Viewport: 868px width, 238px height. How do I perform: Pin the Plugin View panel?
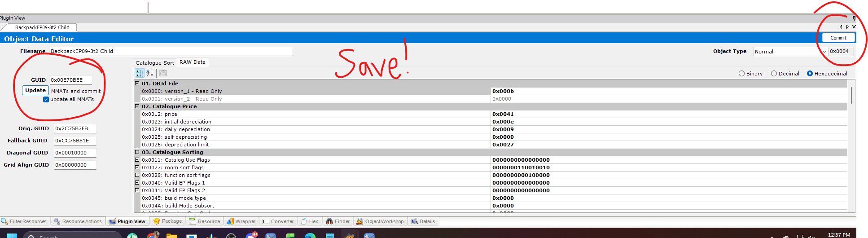(854, 18)
